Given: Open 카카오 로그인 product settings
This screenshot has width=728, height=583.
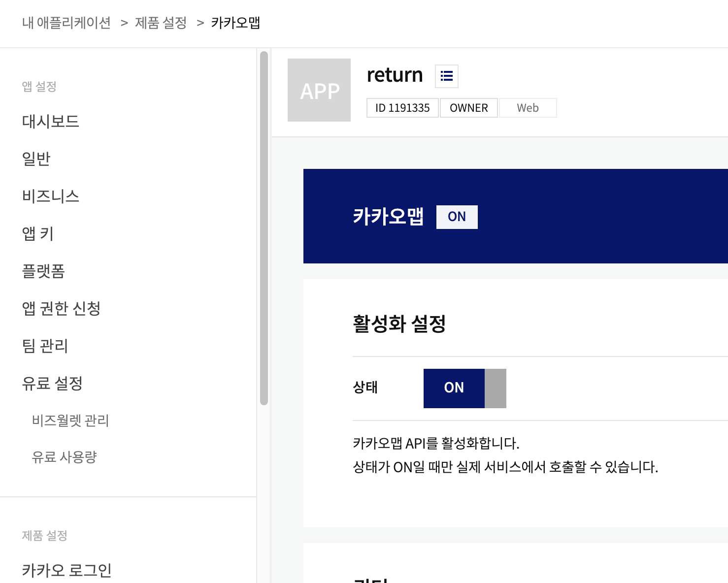Looking at the screenshot, I should [67, 570].
